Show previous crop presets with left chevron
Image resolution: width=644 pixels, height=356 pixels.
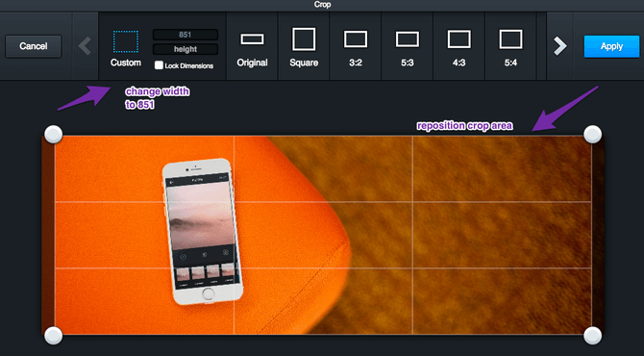point(85,45)
